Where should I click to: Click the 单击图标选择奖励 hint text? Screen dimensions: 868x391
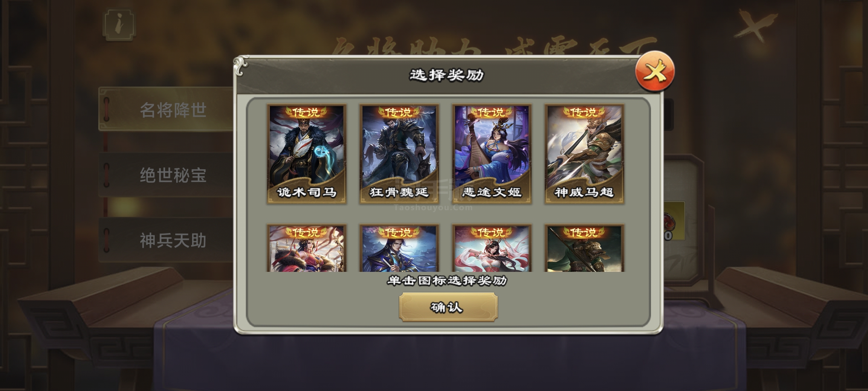(x=447, y=281)
